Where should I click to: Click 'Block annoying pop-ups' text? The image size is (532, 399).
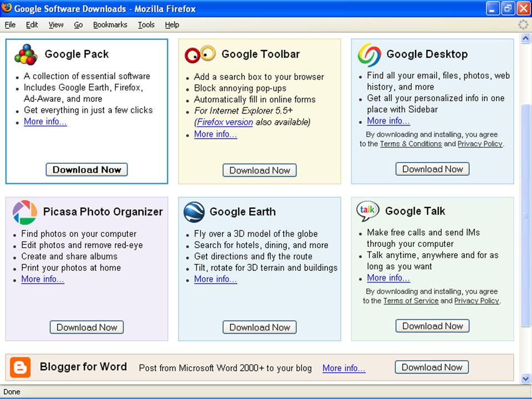pyautogui.click(x=240, y=88)
